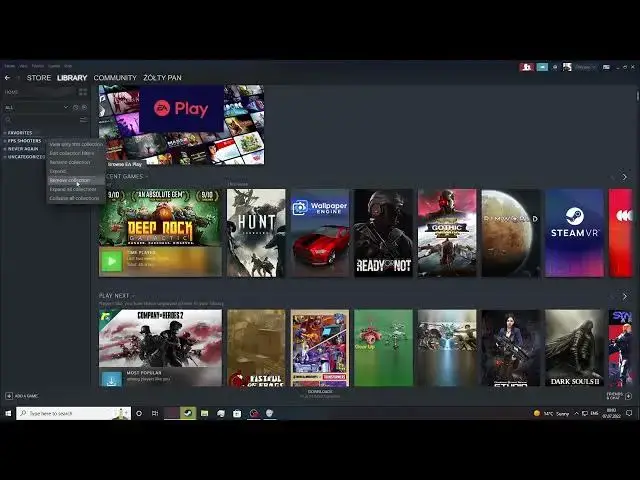Go back with the left arrow button

point(7,78)
